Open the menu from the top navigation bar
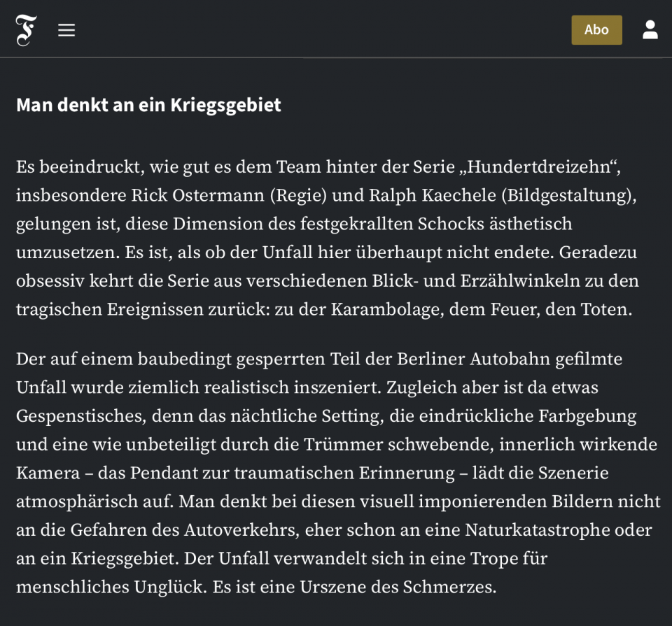Screen dimensions: 672x626 [x=66, y=29]
